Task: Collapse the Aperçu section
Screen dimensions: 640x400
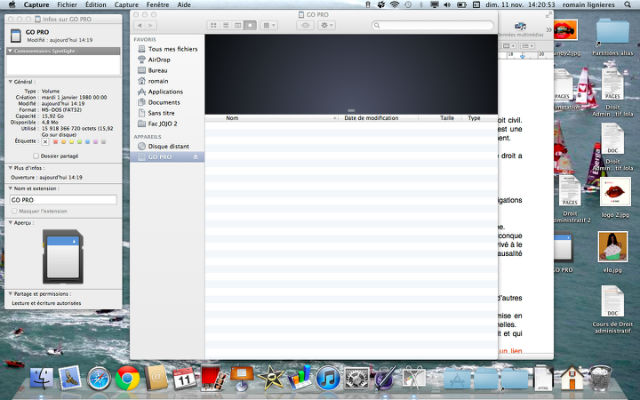Action: [10, 223]
